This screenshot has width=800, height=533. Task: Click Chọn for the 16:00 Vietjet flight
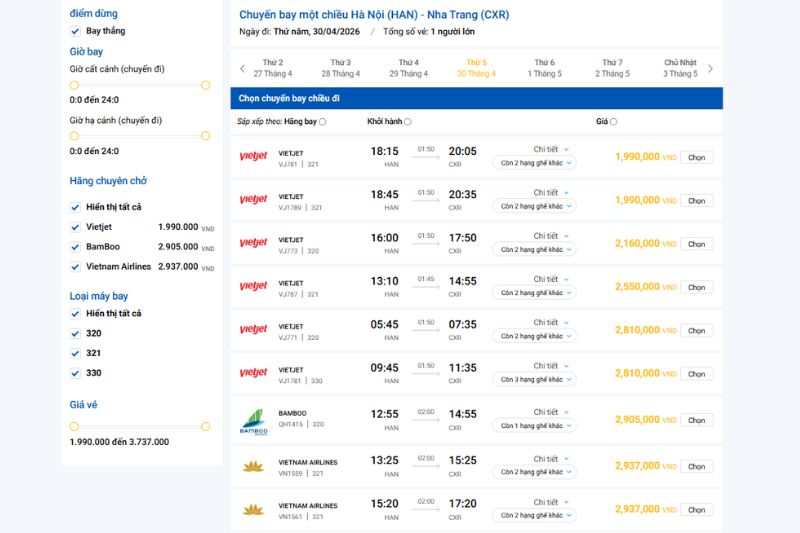(696, 244)
